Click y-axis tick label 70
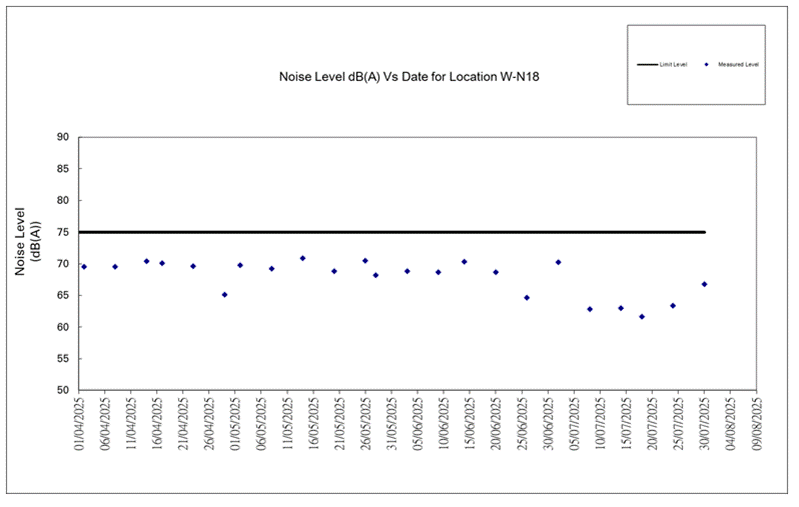The image size is (799, 507). 63,264
